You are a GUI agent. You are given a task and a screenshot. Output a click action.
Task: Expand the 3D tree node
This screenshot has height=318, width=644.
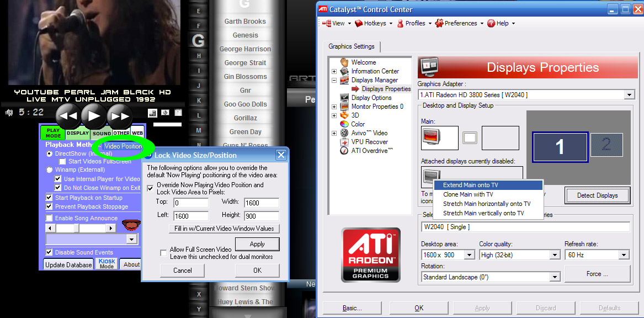coord(334,115)
